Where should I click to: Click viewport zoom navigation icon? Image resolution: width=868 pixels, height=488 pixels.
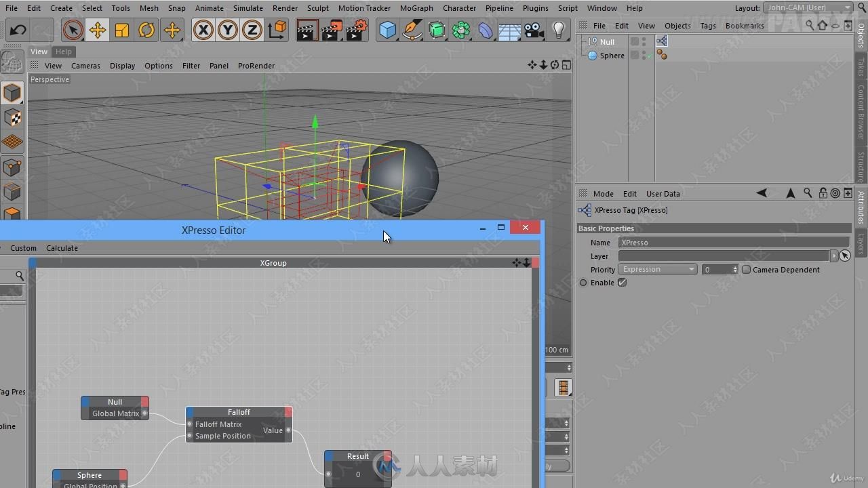pos(543,65)
